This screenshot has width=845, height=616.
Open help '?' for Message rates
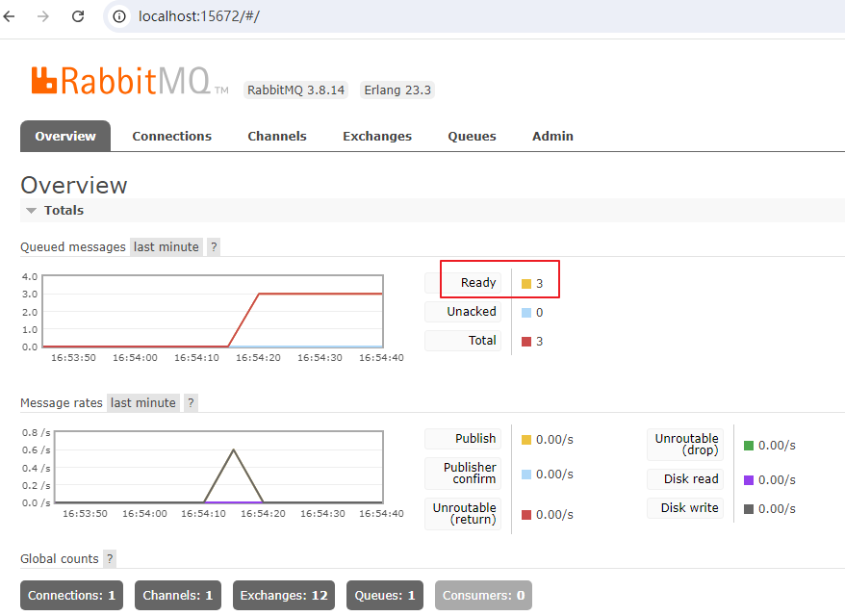tap(191, 402)
